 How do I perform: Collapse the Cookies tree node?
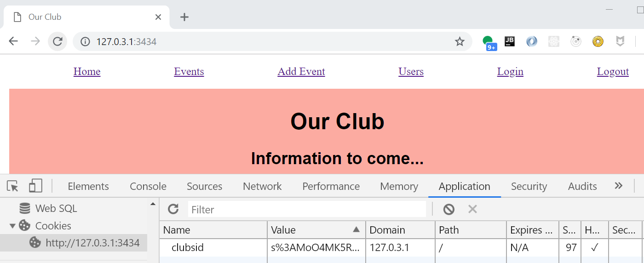(12, 226)
